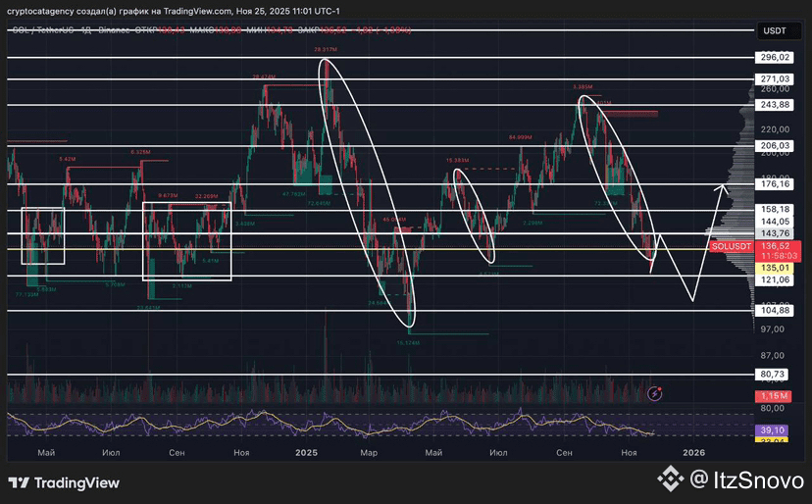Click the TradingView logo icon
812x504 pixels.
point(19,482)
